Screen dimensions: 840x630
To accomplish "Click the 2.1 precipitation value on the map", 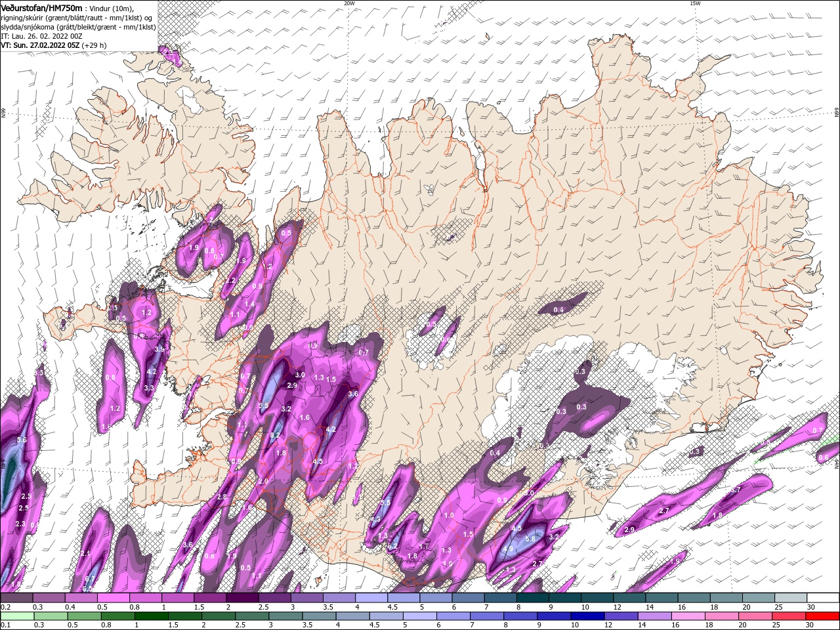I will pyautogui.click(x=85, y=554).
